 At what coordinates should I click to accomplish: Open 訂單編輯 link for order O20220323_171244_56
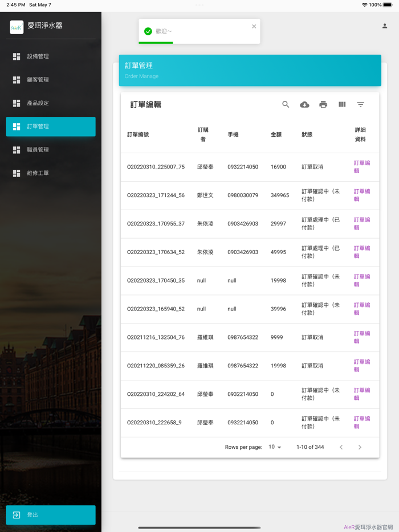[362, 195]
